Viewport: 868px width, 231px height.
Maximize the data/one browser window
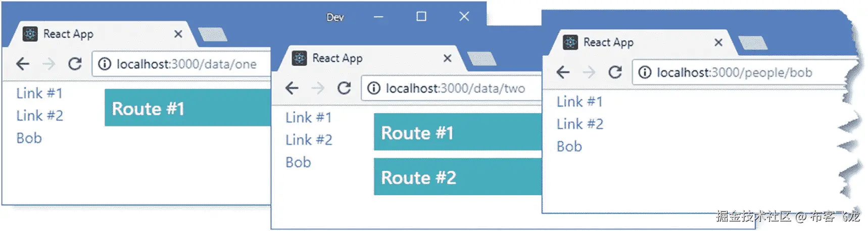tap(421, 17)
